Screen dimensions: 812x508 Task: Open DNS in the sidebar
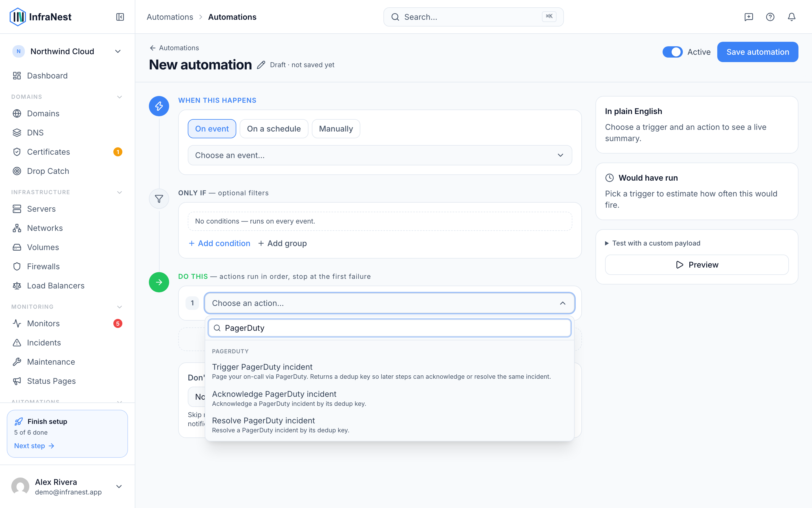[x=67, y=133]
